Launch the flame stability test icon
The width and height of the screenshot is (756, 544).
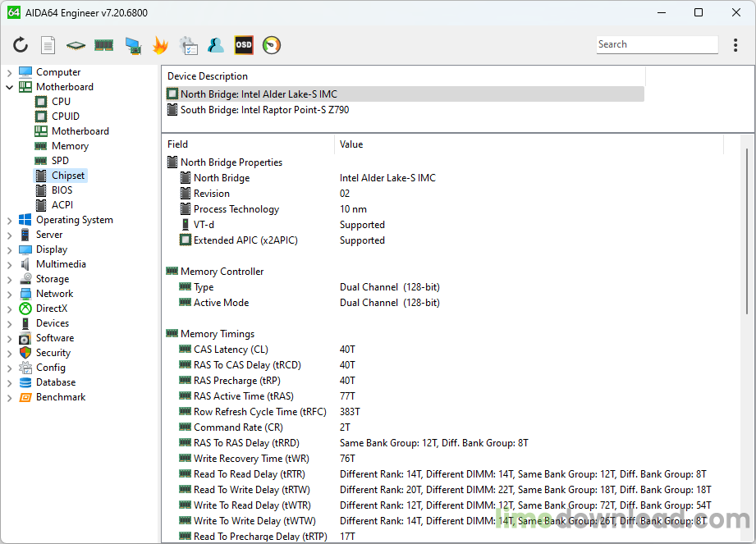pos(160,45)
